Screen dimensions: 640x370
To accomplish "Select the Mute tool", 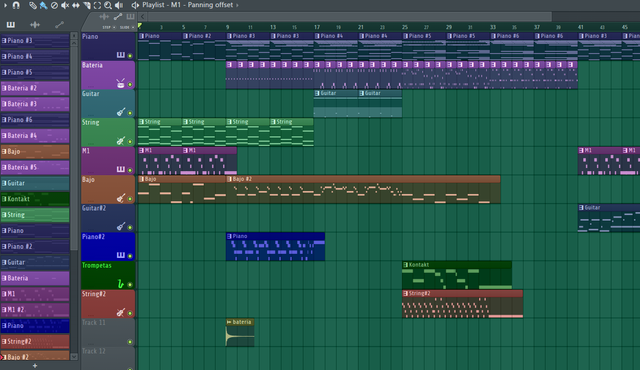I will point(65,5).
